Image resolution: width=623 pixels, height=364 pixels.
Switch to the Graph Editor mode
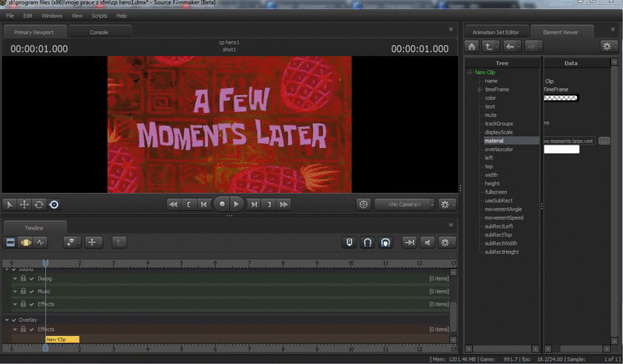40,242
